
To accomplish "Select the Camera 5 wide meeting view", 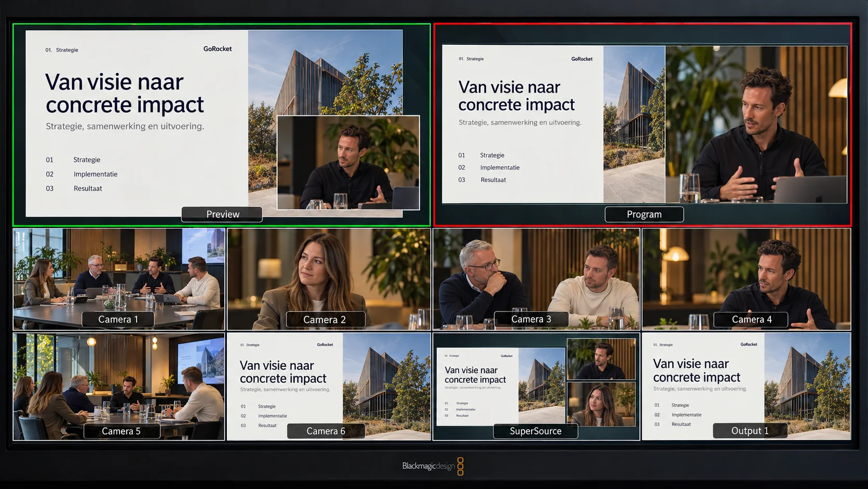I will [119, 387].
